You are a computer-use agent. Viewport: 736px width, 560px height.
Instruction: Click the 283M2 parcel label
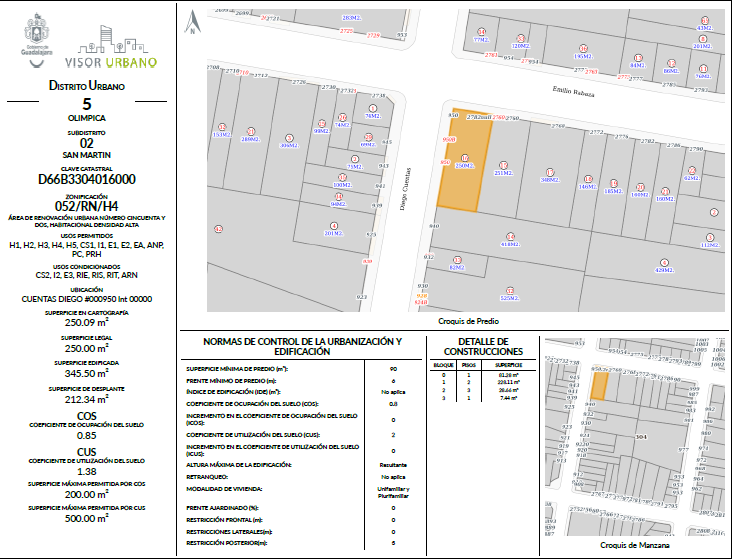(352, 18)
